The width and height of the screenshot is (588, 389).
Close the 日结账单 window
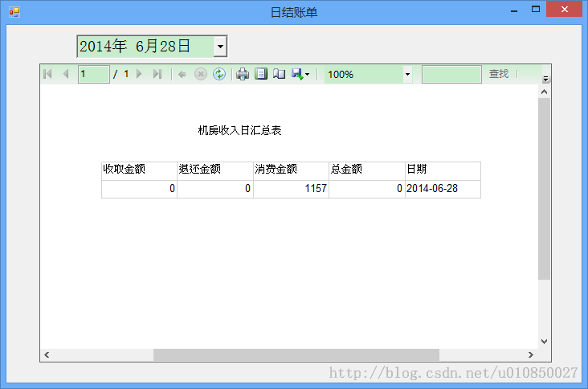tap(564, 10)
